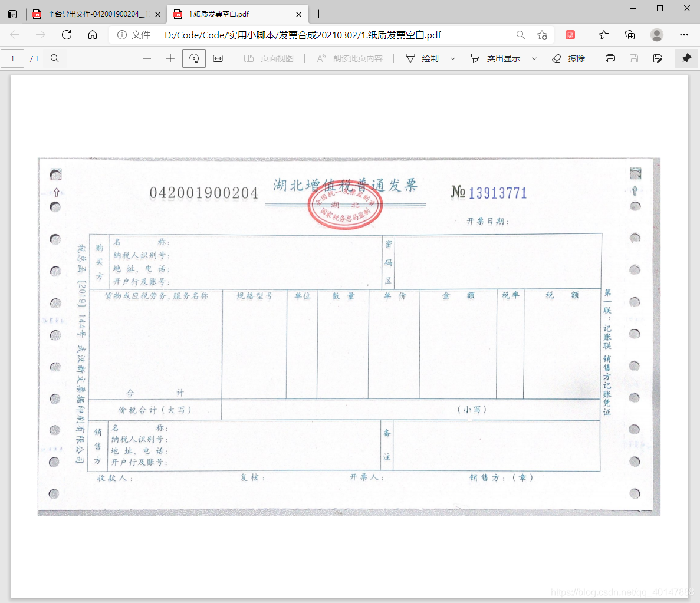
Task: Close the 1.纸质发票空白.pdf tab
Action: 298,14
